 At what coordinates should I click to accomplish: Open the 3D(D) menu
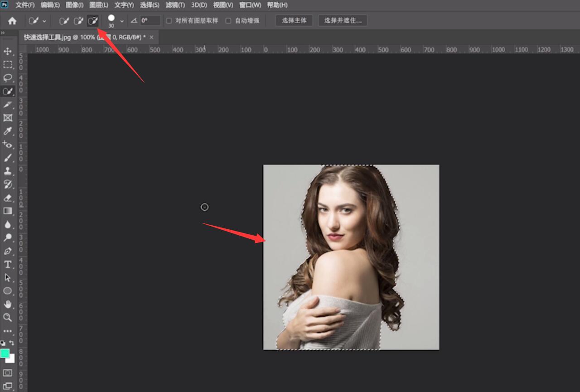[199, 5]
